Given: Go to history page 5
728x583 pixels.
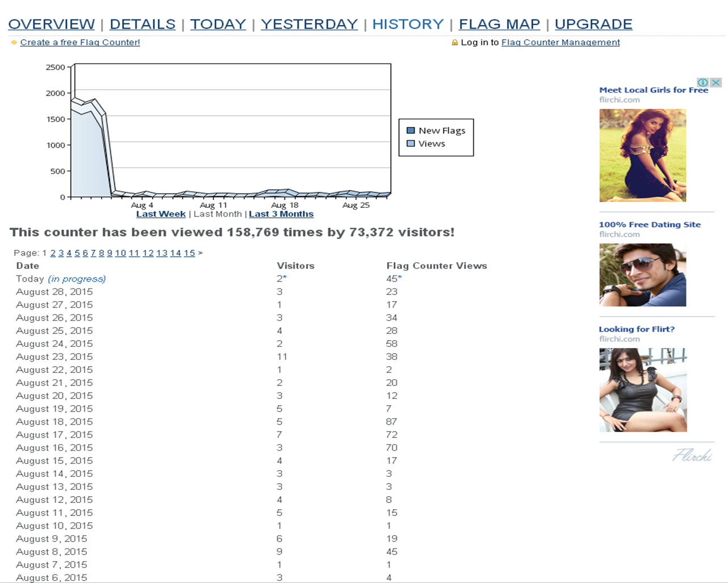Looking at the screenshot, I should 77,253.
